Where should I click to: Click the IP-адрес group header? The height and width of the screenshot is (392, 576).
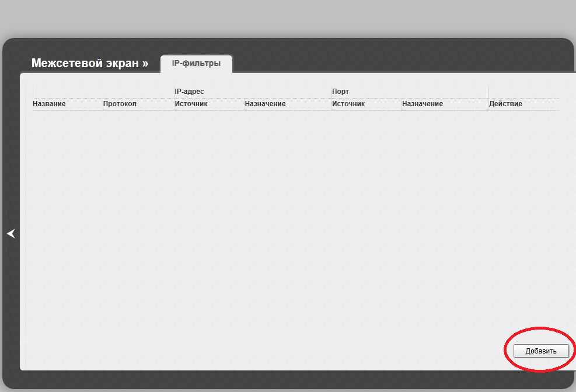coord(189,92)
